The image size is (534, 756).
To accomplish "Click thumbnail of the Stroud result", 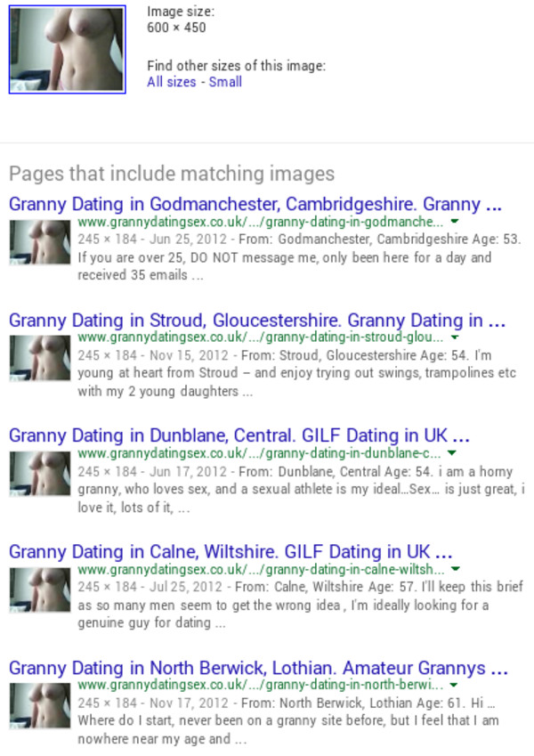I will tap(40, 358).
